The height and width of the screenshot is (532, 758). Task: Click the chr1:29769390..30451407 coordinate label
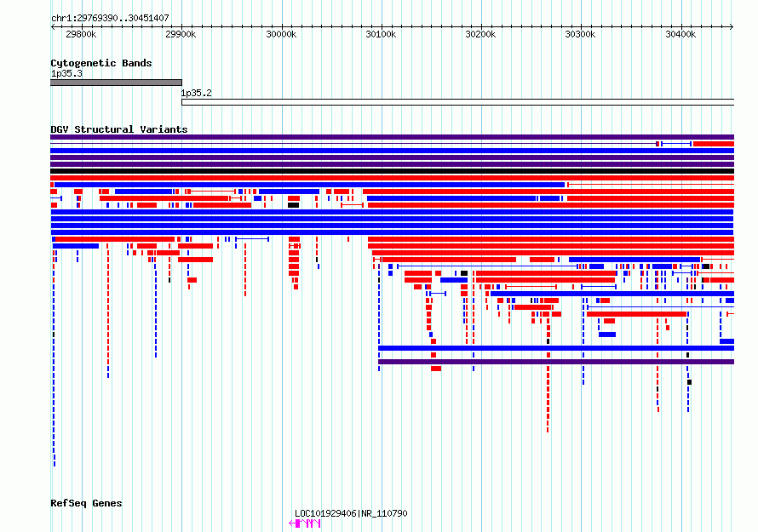click(110, 18)
